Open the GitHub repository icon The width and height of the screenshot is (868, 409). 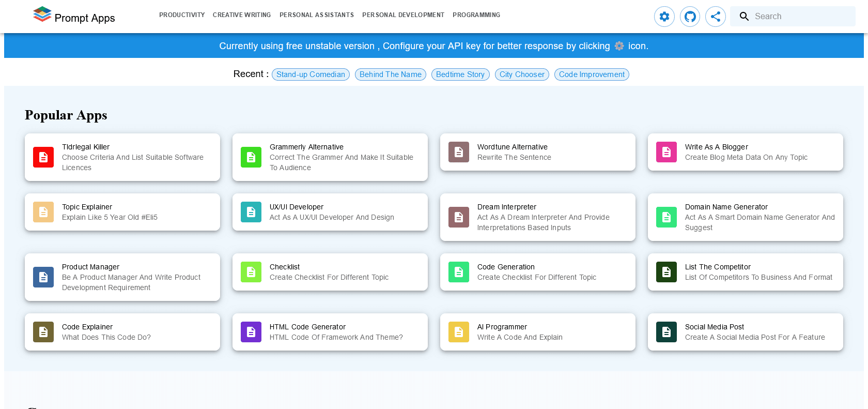coord(690,17)
